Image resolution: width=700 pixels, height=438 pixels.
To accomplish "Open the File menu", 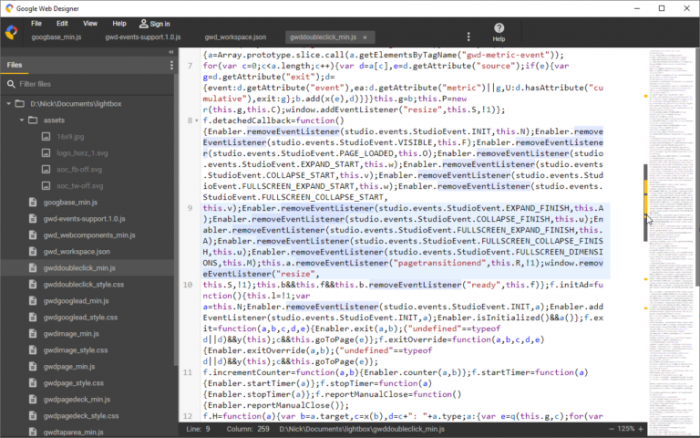I will coord(36,22).
